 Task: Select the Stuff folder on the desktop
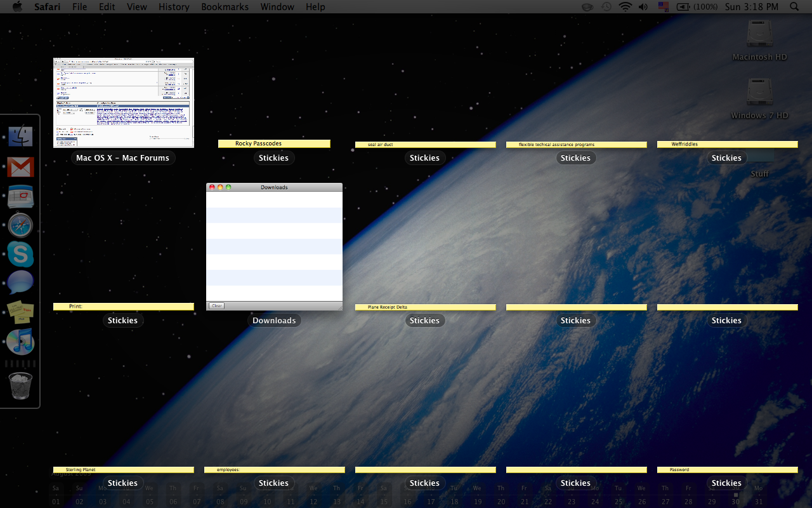click(759, 173)
